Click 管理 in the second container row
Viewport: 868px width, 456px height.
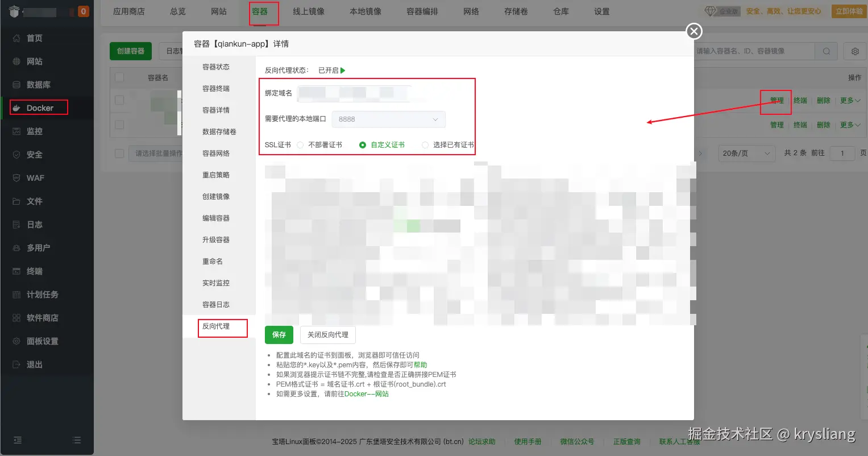coord(777,125)
